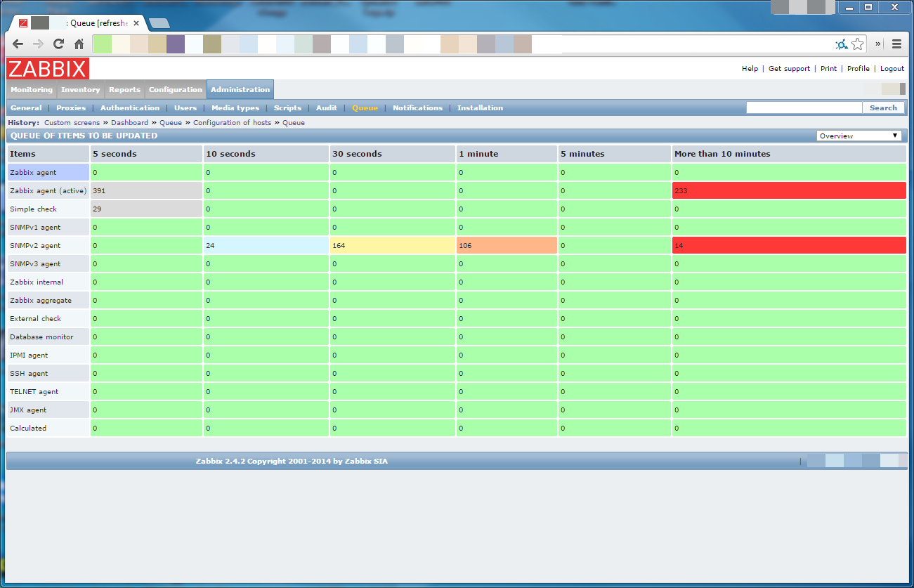Open the Audit submenu item
The height and width of the screenshot is (588, 914).
(327, 108)
